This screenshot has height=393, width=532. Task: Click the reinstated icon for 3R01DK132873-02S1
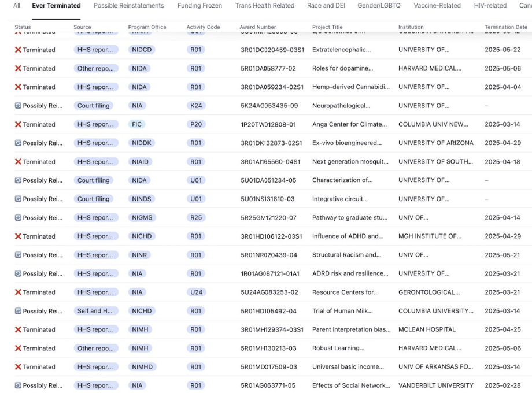[18, 143]
